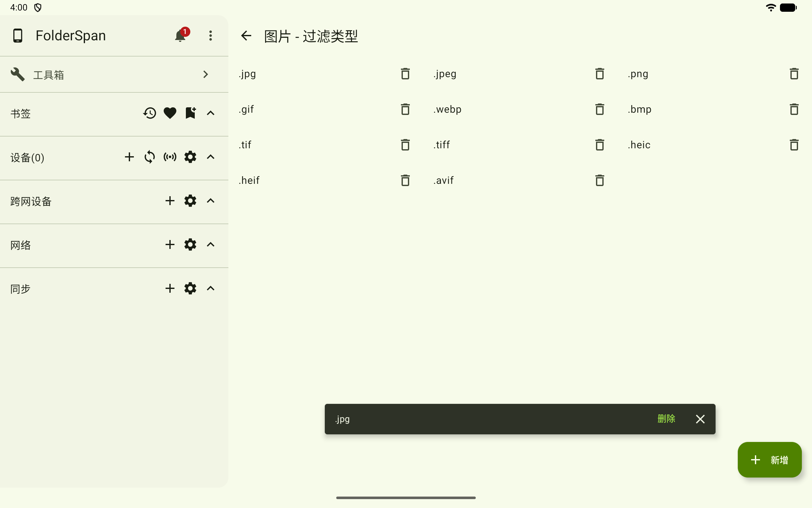
Task: Open the notifications bell
Action: (x=180, y=36)
